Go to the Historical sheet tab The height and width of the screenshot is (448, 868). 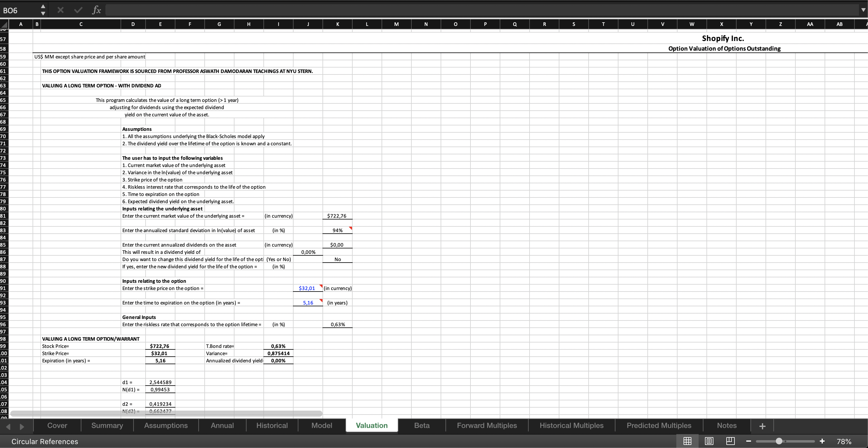[x=272, y=425]
